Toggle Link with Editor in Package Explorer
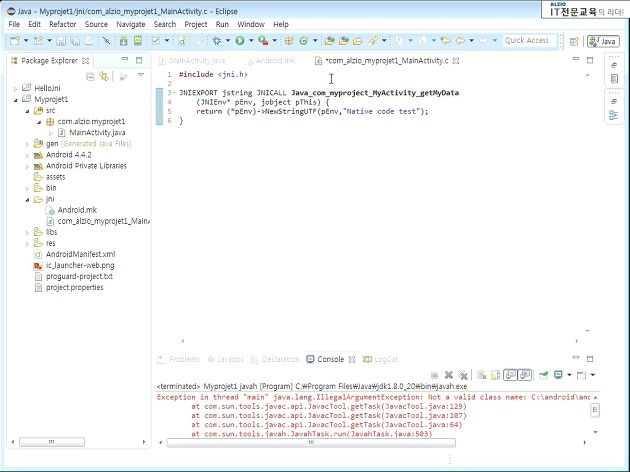Image resolution: width=630 pixels, height=472 pixels. [104, 76]
